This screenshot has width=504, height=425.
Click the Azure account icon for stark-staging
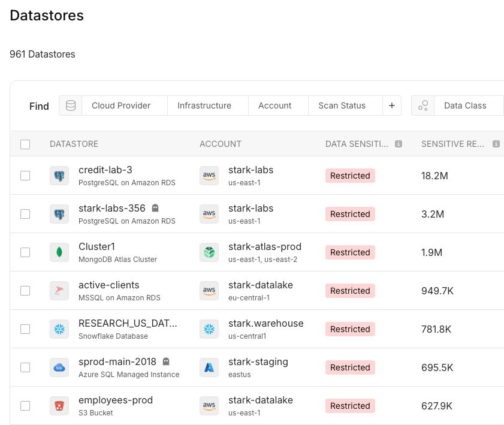click(209, 367)
